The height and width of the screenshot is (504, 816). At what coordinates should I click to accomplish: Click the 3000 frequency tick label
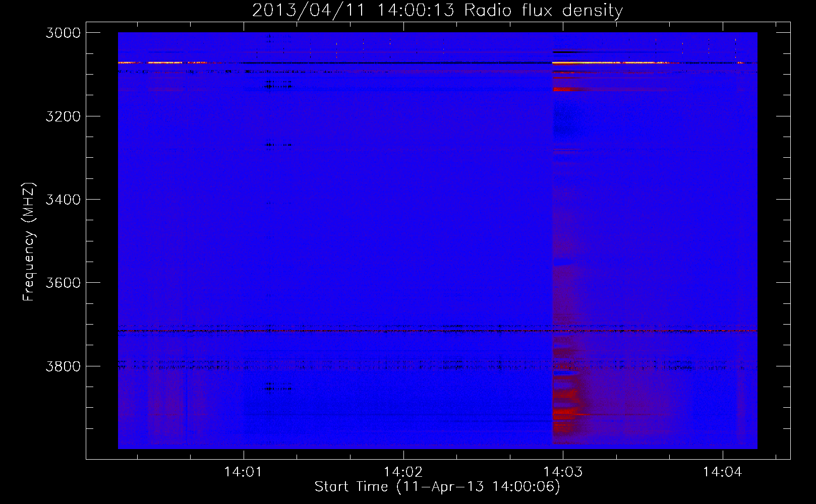pos(63,33)
